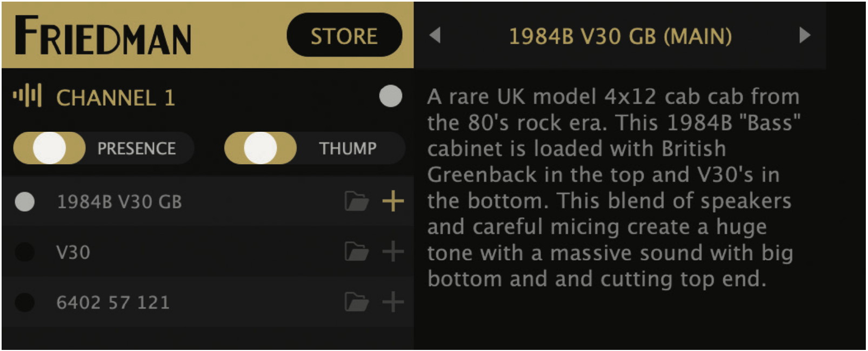Click plus icon on 6402 57 121 row
The height and width of the screenshot is (351, 868).
pos(393,302)
